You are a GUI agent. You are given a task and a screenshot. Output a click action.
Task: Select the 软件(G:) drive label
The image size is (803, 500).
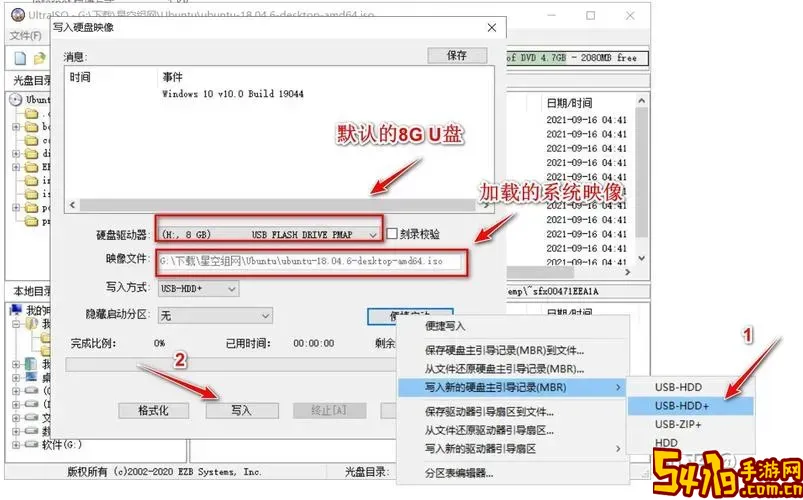61,445
